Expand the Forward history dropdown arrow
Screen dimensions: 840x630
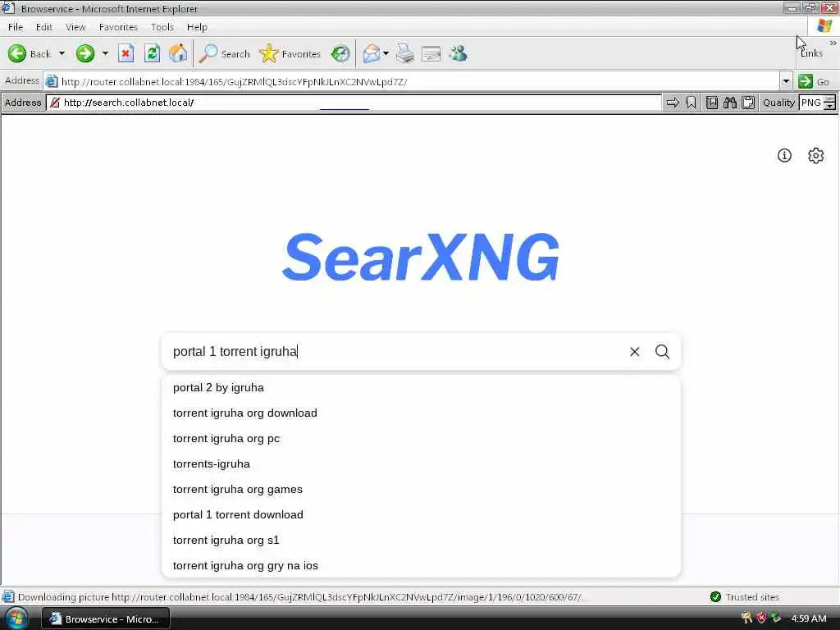point(105,53)
